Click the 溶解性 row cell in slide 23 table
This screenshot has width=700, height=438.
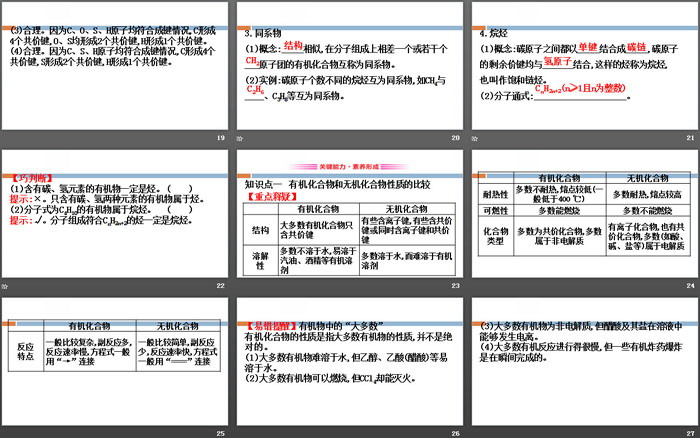(x=261, y=260)
